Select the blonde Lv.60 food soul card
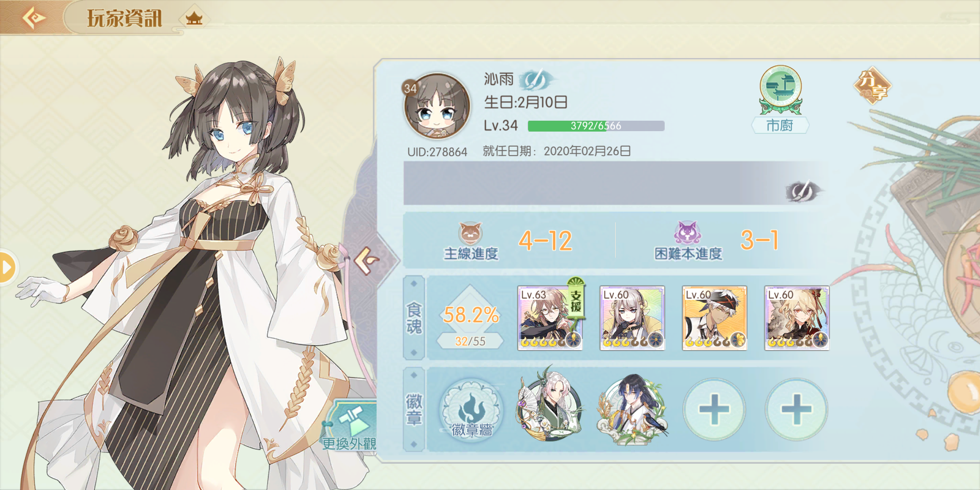Viewport: 980px width, 490px height. click(x=797, y=318)
